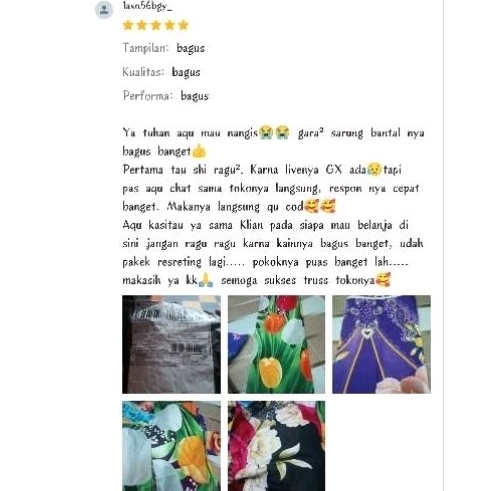Click the reviewer's username at top
Screen dimensions: 491x491
(147, 6)
